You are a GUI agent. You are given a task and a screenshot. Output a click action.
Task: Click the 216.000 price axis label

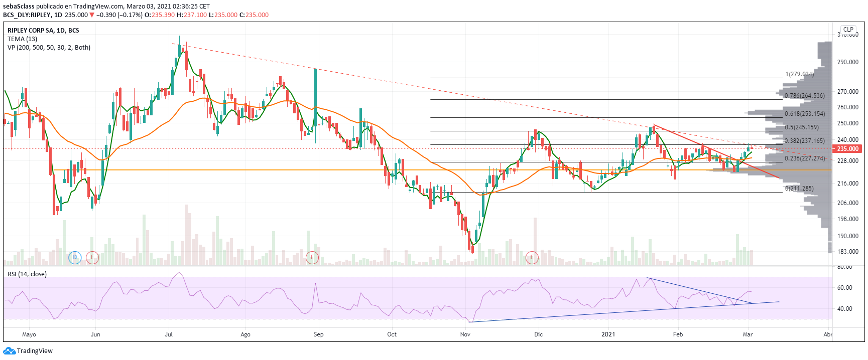[847, 184]
